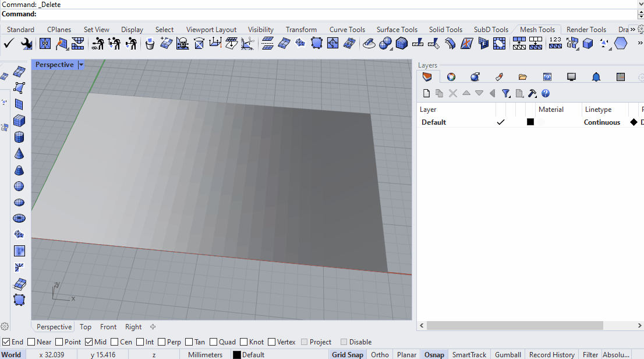The width and height of the screenshot is (644, 359).
Task: Toggle Grid Snap in status bar
Action: 348,354
